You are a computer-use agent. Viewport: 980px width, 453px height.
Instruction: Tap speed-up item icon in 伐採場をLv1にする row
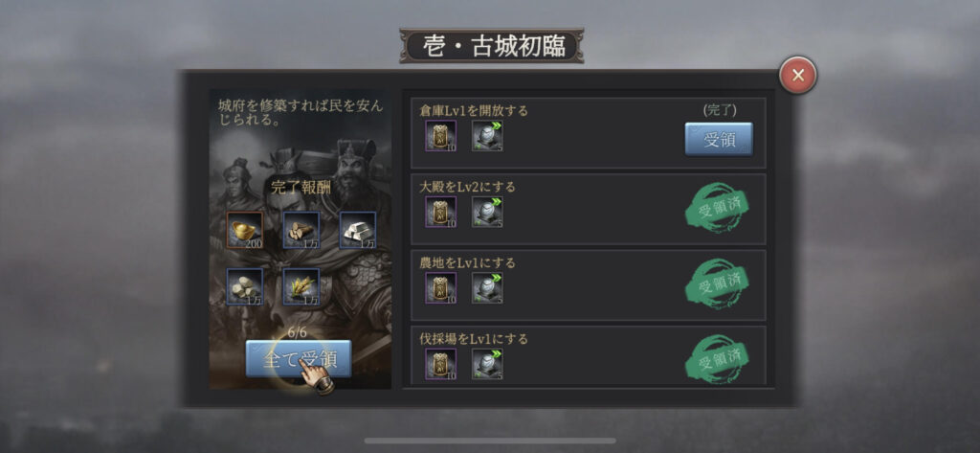(x=487, y=364)
